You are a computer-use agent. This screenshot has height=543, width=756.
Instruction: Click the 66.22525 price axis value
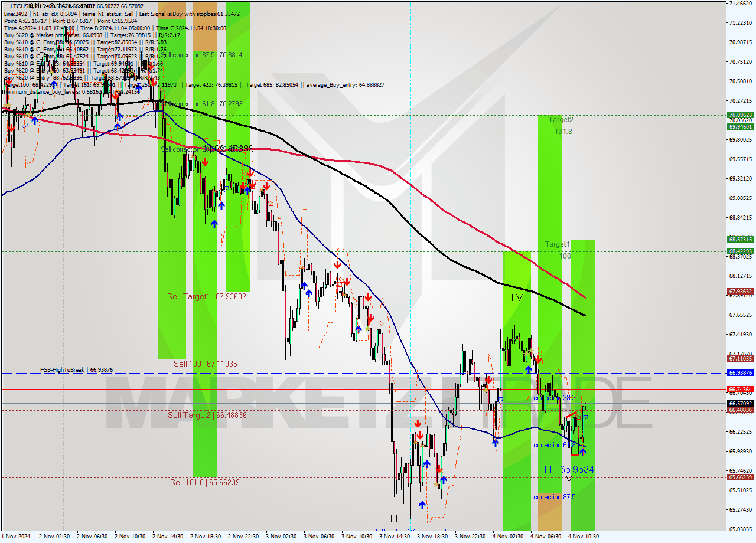pos(740,432)
